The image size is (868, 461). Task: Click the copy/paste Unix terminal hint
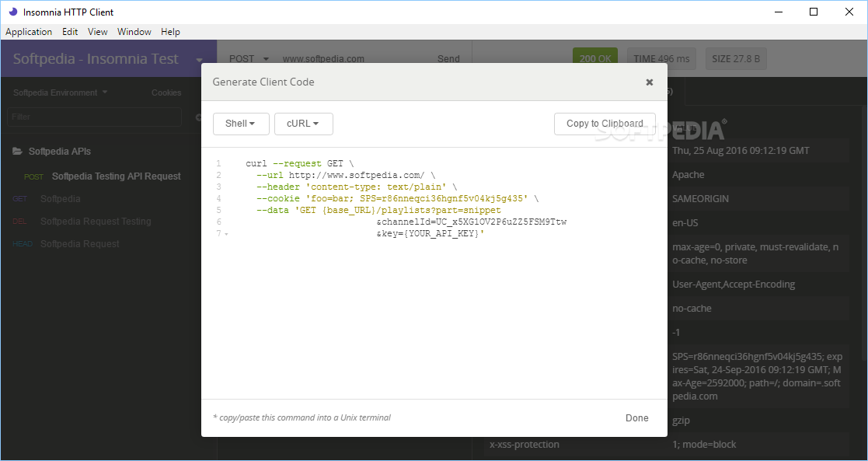pos(302,417)
